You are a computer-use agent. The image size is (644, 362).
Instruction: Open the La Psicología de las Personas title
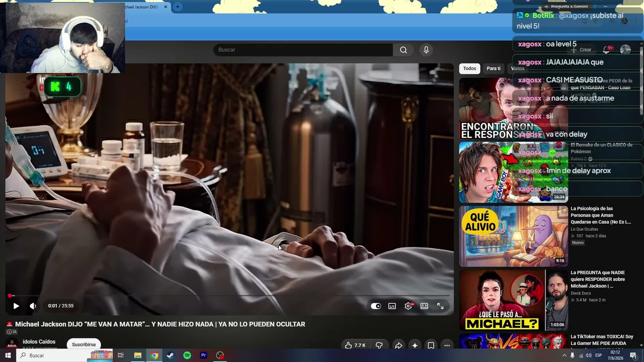click(601, 215)
